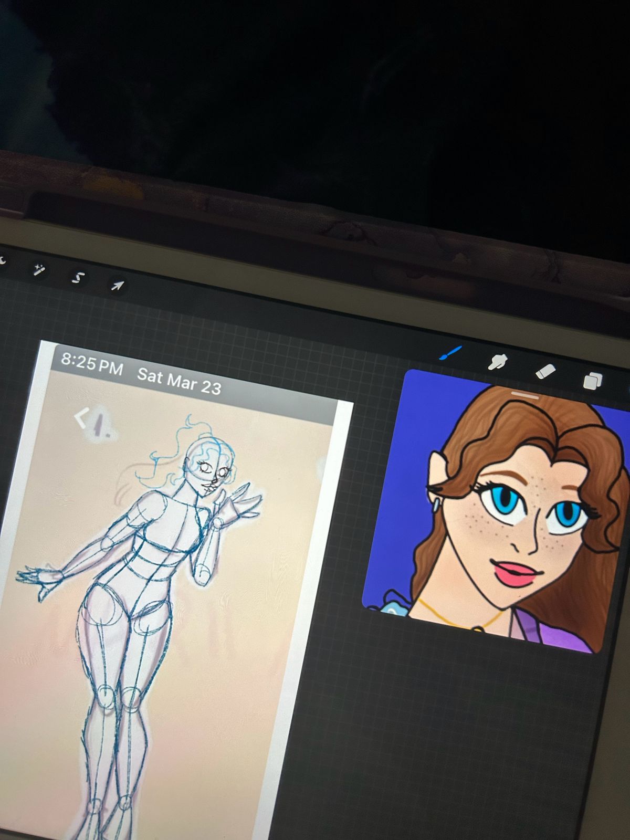
Task: Tap the reference window drag handle
Action: [x=524, y=394]
